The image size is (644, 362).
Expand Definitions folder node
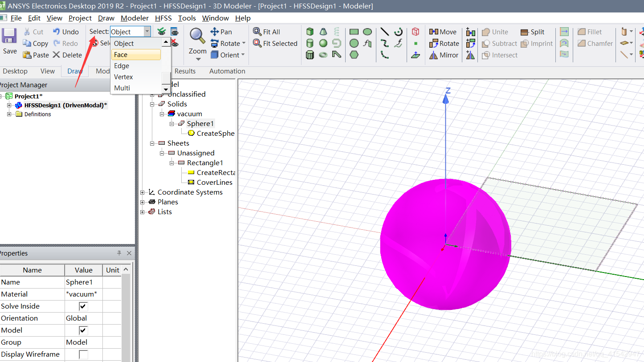pyautogui.click(x=9, y=114)
